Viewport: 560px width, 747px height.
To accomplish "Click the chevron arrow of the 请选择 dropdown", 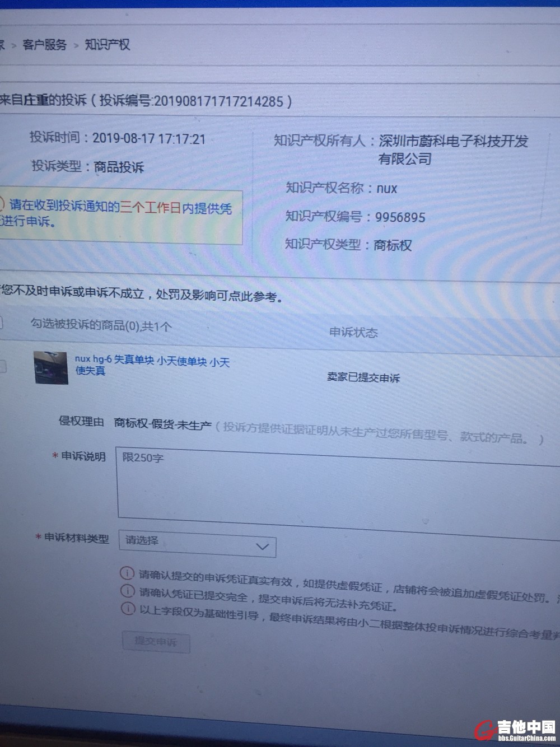I will click(x=262, y=547).
